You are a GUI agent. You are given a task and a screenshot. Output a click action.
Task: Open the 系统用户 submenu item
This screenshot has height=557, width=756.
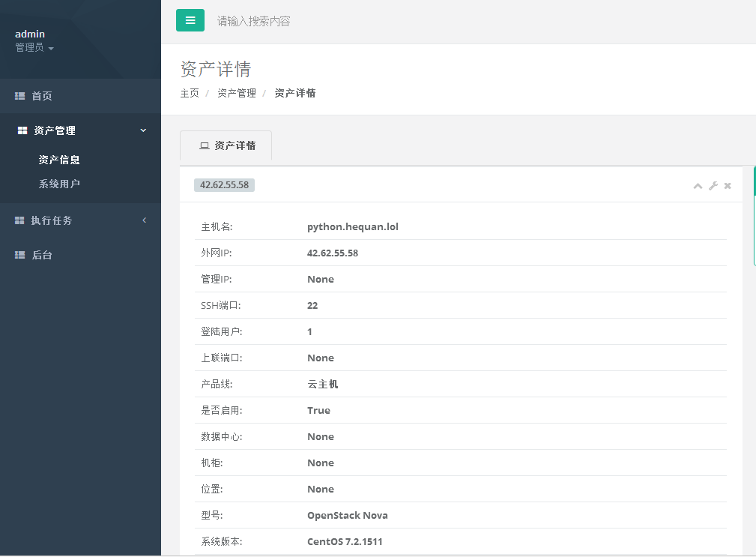point(59,184)
